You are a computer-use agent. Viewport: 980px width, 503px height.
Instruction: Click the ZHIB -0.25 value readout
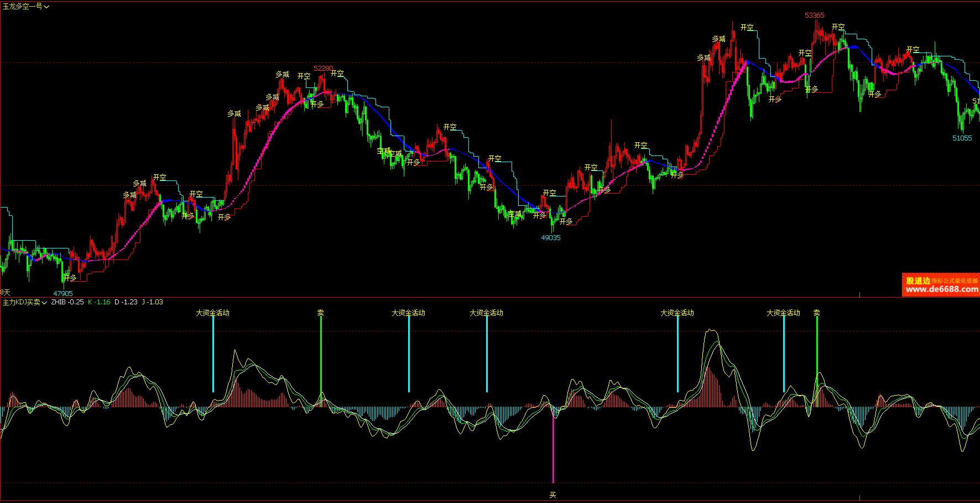[x=67, y=302]
